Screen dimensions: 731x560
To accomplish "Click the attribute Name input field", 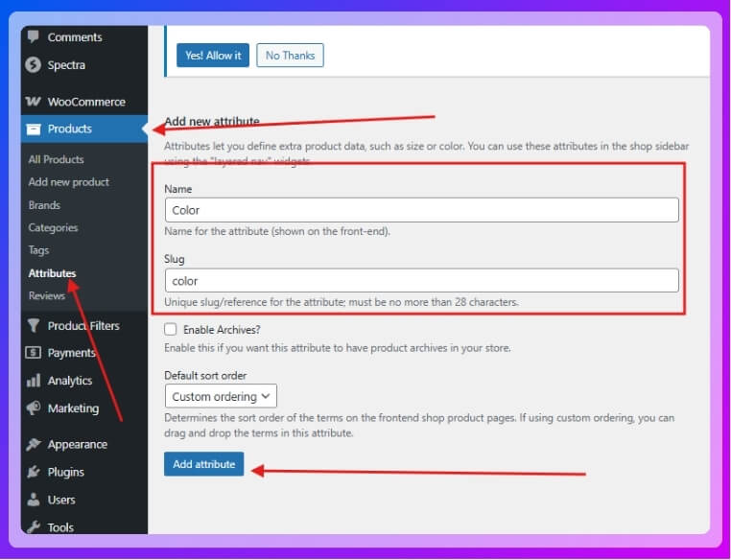I will [x=421, y=210].
